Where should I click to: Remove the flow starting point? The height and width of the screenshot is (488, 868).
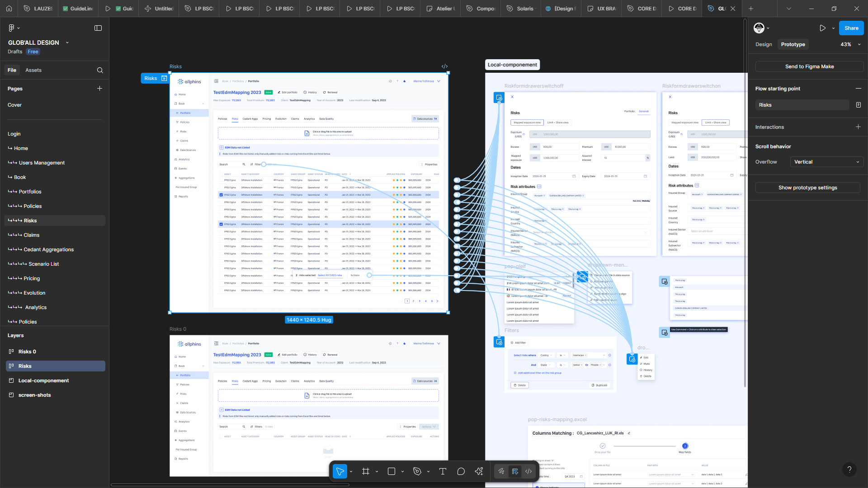coord(858,89)
